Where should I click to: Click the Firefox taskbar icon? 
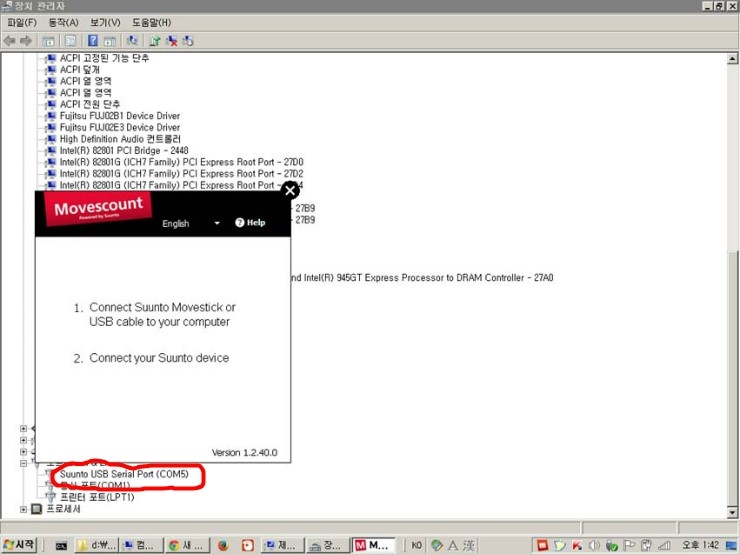pos(223,546)
